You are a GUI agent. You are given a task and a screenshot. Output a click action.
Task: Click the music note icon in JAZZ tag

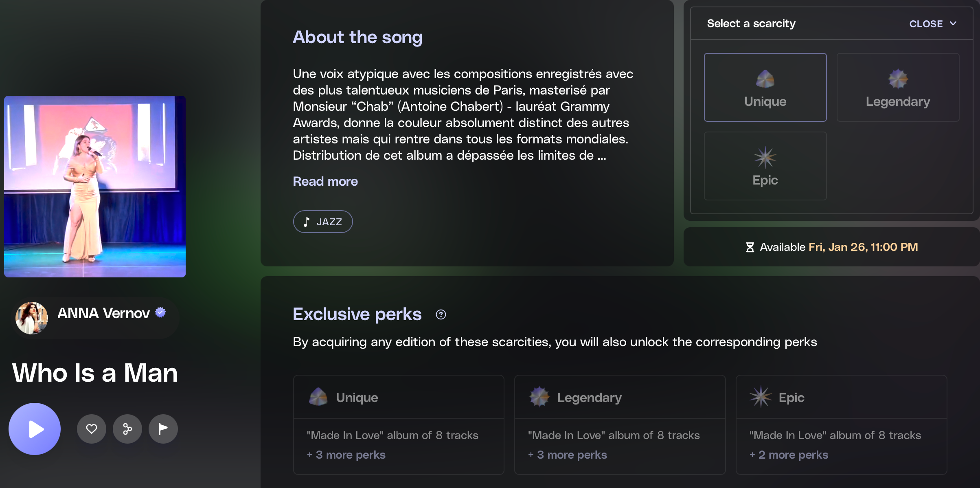coord(307,222)
